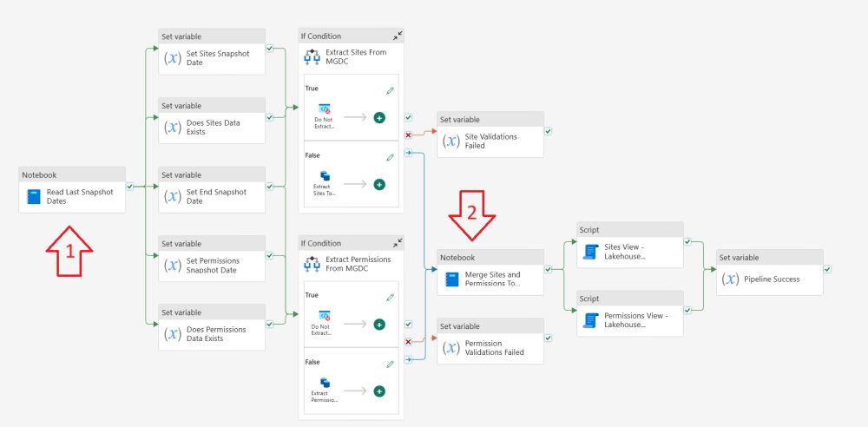The height and width of the screenshot is (427, 868).
Task: Add activity after Do Not Extract in Permissions condition
Action: coord(379,325)
